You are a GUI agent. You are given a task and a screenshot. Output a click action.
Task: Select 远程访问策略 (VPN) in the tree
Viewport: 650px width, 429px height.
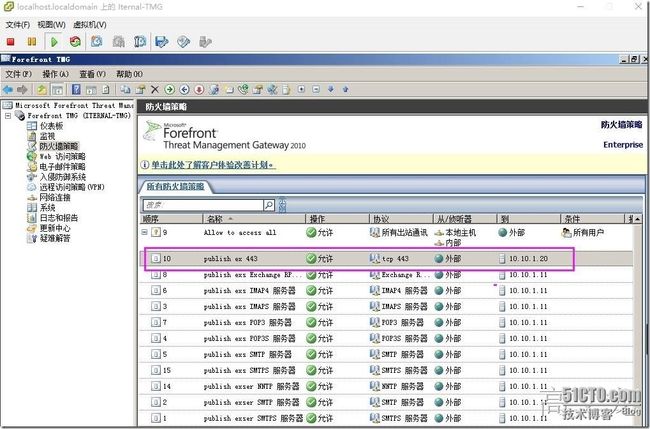[72, 187]
